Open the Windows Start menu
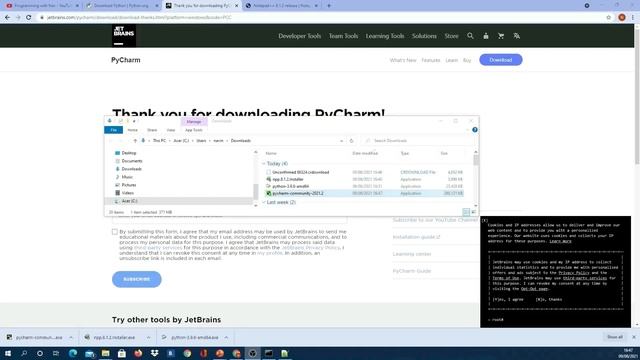640x360 pixels. (7, 353)
